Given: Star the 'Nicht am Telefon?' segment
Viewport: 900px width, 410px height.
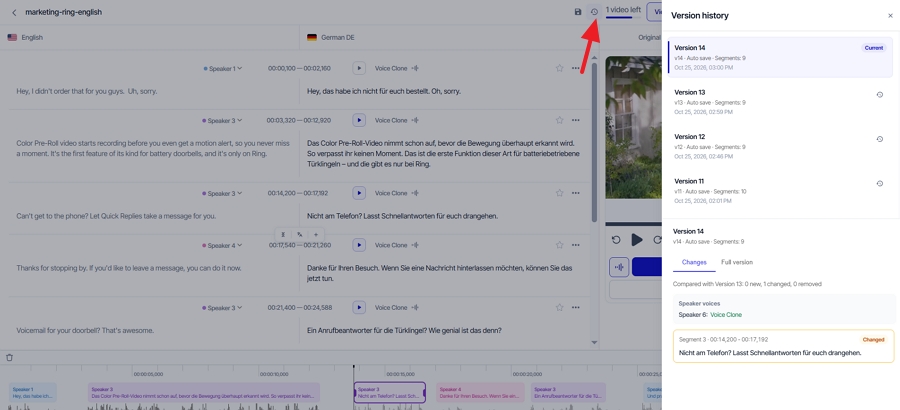Looking at the screenshot, I should [559, 194].
